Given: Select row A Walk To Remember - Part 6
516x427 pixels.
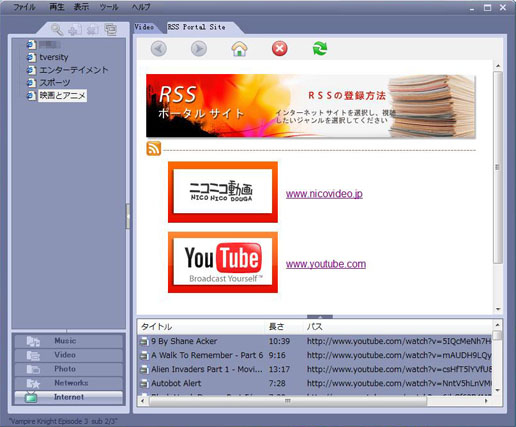Looking at the screenshot, I should (x=315, y=356).
